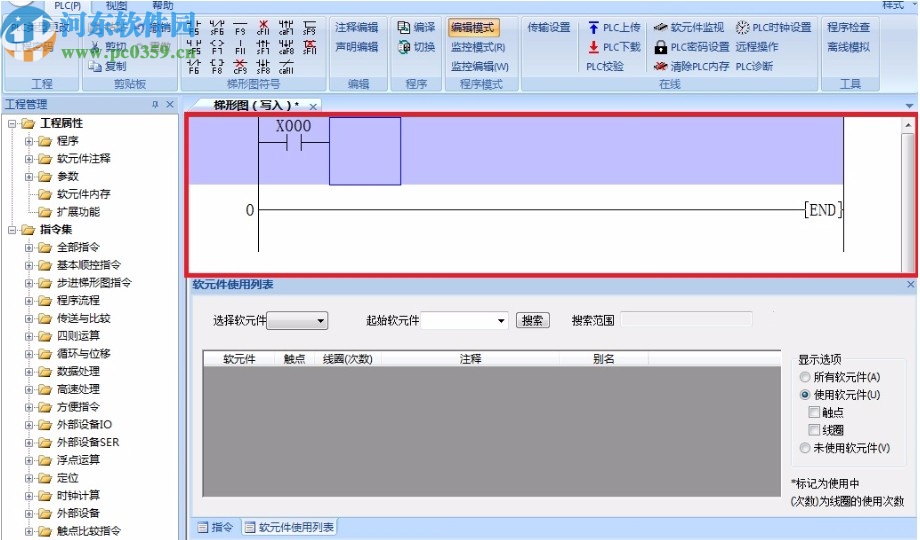Select 使用软元件(U) radio button
Image resolution: width=920 pixels, height=540 pixels.
(x=805, y=394)
